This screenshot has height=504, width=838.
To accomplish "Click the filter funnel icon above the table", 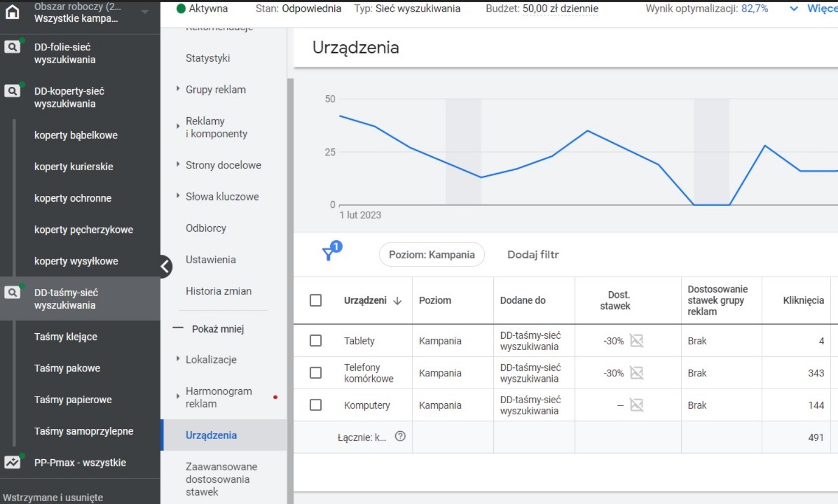I will [x=329, y=254].
